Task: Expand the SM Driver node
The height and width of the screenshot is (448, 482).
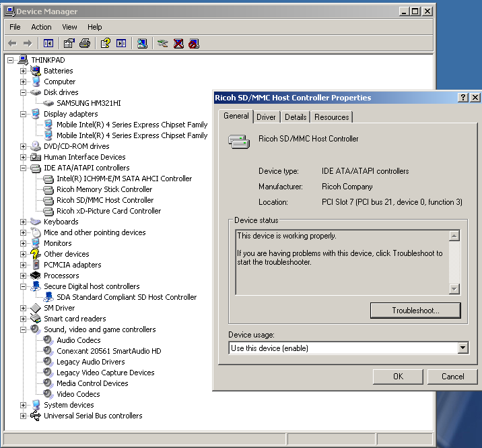Action: (x=23, y=308)
